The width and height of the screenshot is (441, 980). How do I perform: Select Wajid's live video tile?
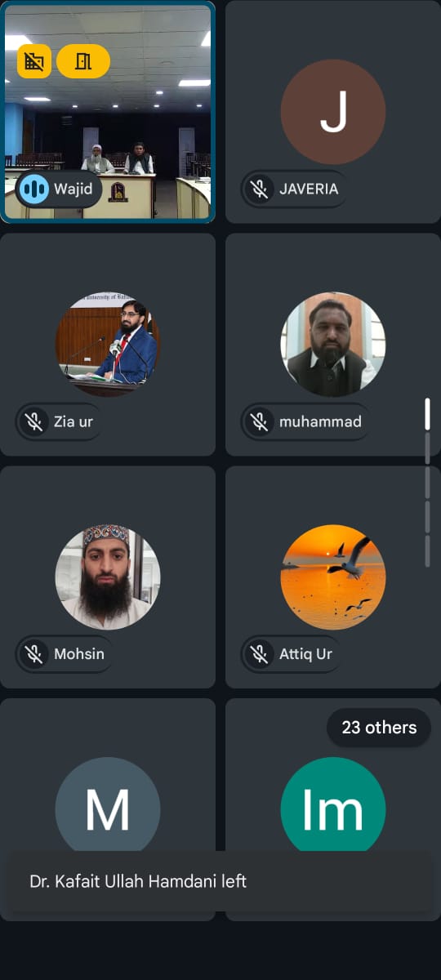[108, 112]
